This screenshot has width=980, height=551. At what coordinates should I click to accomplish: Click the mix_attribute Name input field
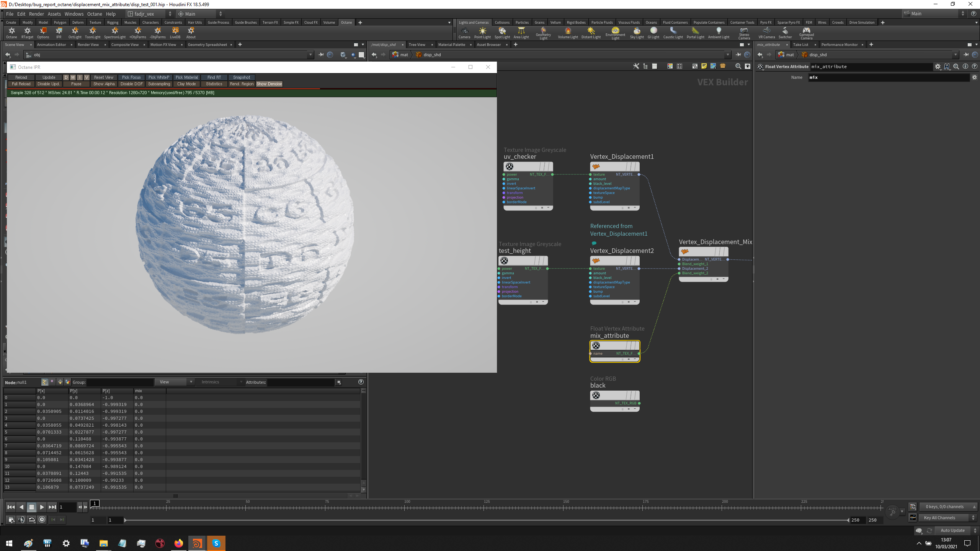coord(888,77)
